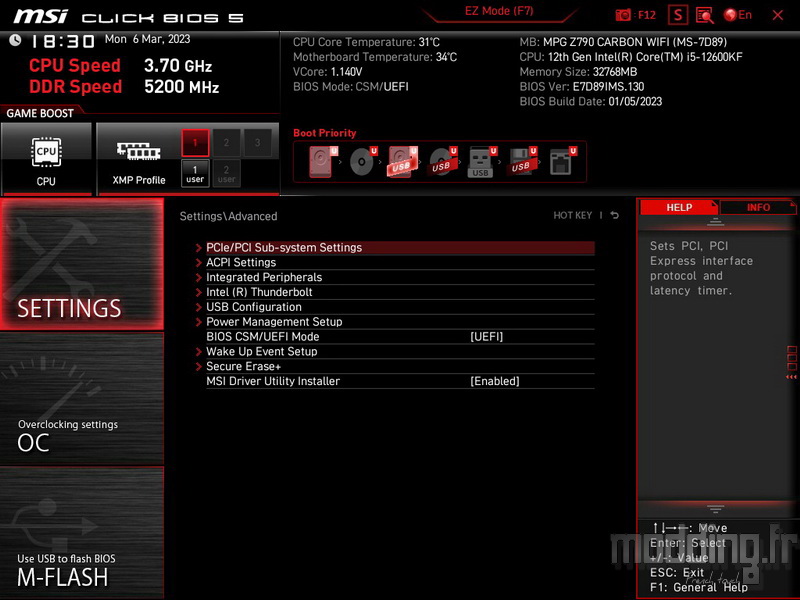Click the HOT KEY label

click(x=572, y=215)
